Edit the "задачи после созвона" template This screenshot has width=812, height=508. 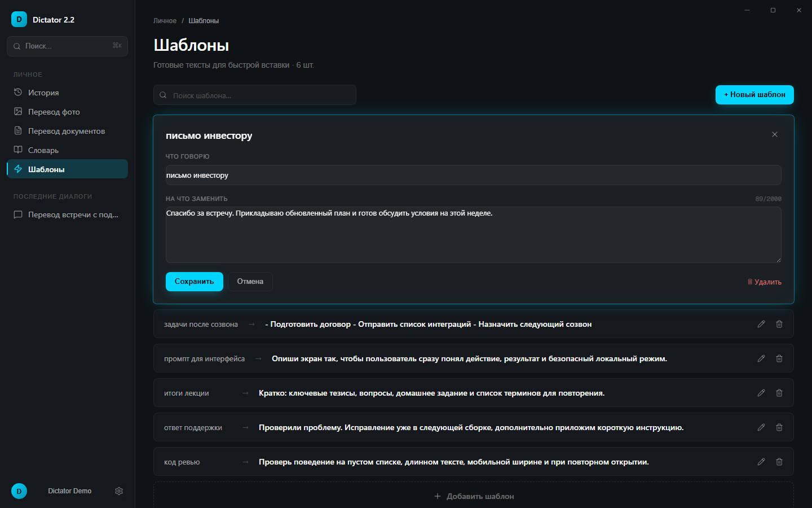pyautogui.click(x=761, y=324)
